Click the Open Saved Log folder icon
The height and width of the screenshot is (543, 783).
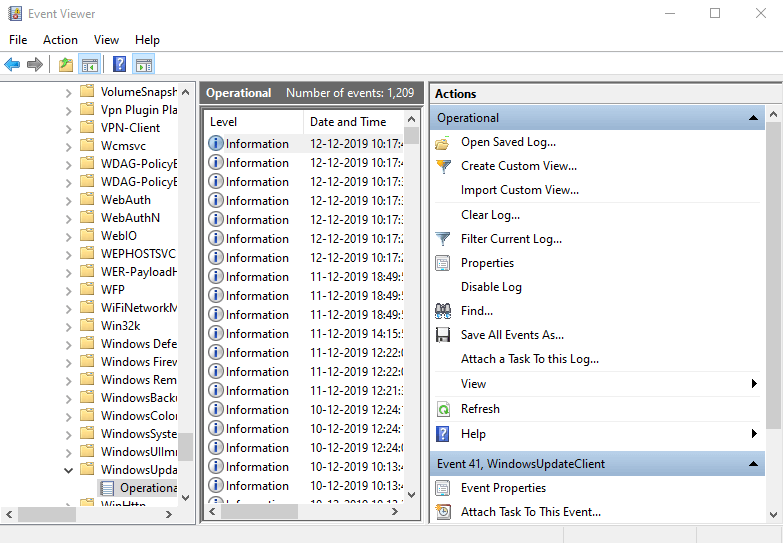click(x=442, y=143)
